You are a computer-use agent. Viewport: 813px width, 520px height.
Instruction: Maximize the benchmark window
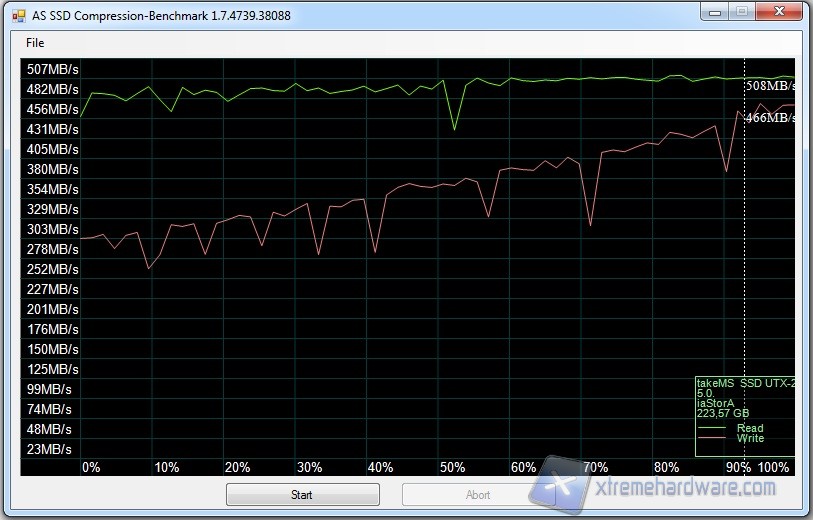click(x=741, y=12)
